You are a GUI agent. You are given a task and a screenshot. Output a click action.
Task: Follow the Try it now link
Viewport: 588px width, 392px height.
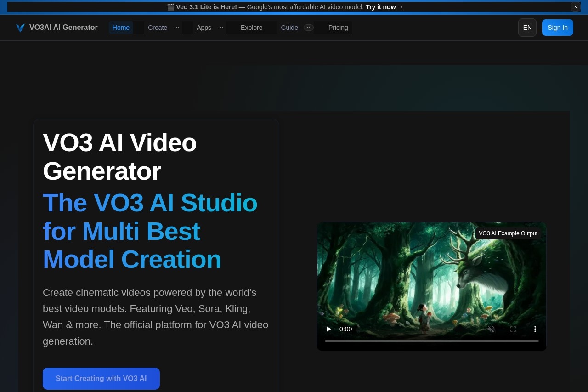click(384, 7)
